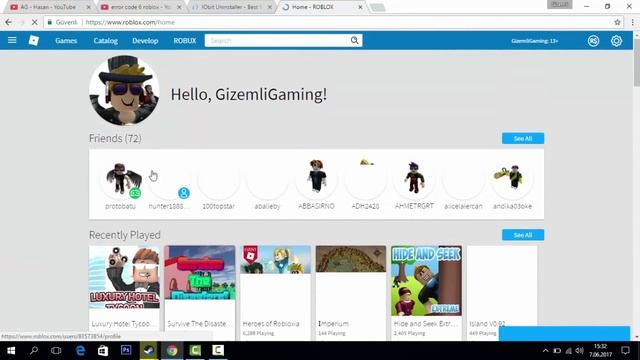640x360 pixels.
Task: Open Steam from the taskbar
Action: point(149,350)
